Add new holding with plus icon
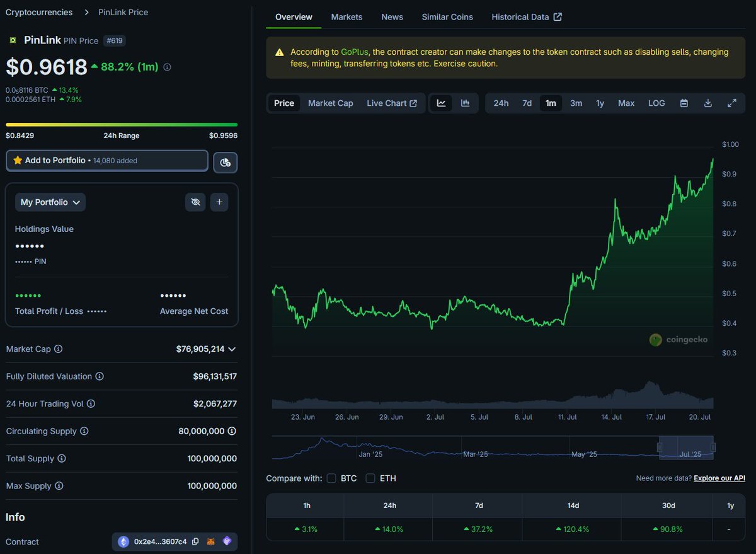The width and height of the screenshot is (756, 554). point(219,202)
